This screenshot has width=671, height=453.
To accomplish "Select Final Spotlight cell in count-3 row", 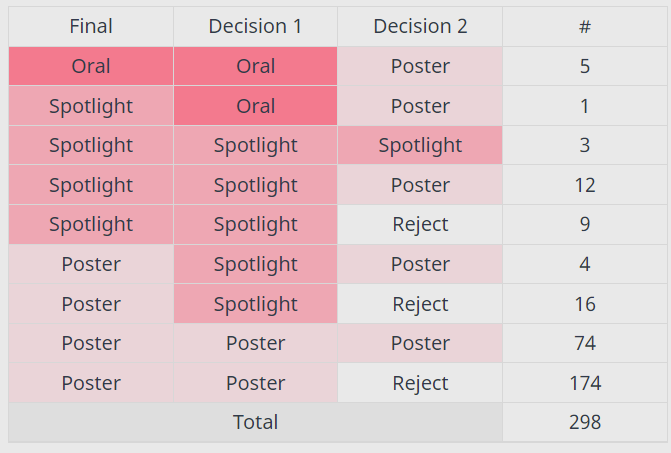I will (91, 146).
